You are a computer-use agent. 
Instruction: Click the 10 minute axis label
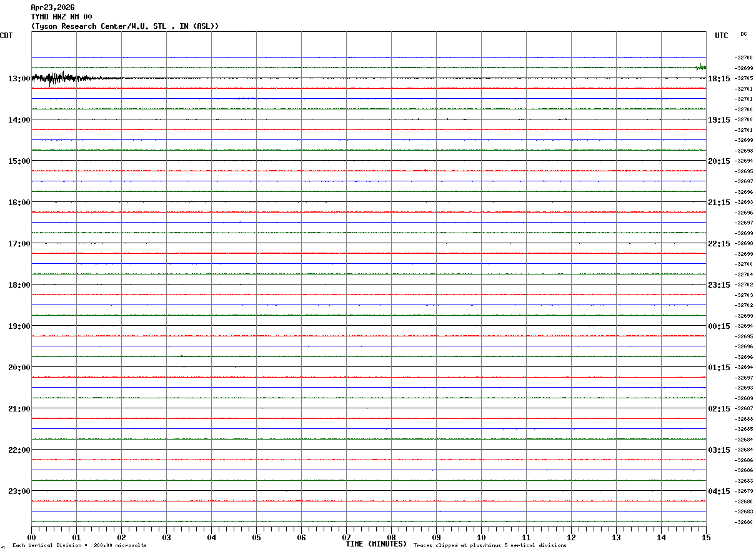[x=482, y=538]
